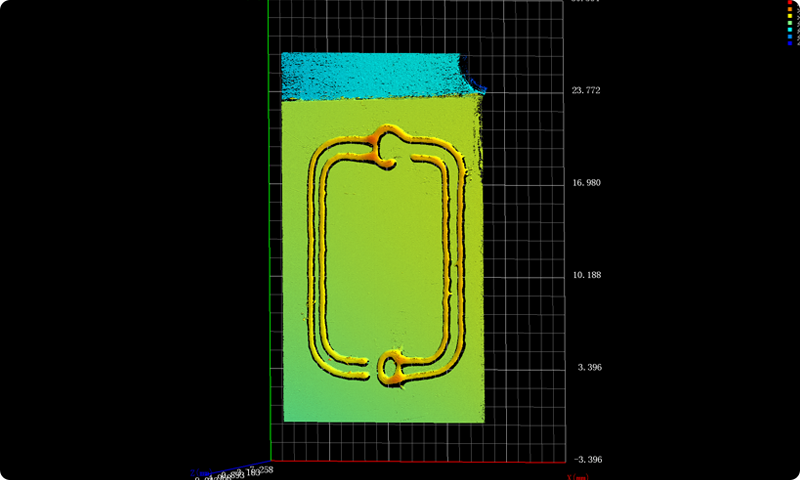Click the 3.396 axis tick label
The height and width of the screenshot is (480, 800).
(588, 368)
